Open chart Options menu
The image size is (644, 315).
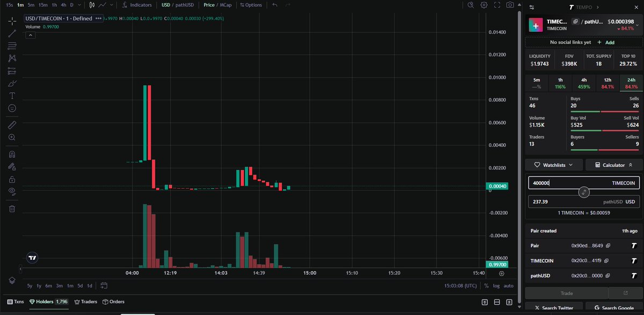tap(251, 5)
